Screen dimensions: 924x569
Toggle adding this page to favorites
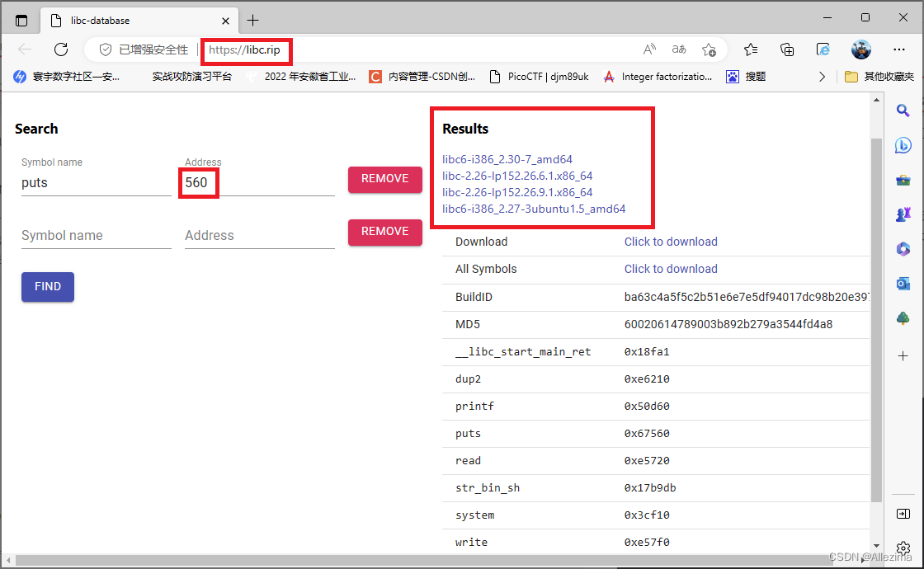coord(709,50)
